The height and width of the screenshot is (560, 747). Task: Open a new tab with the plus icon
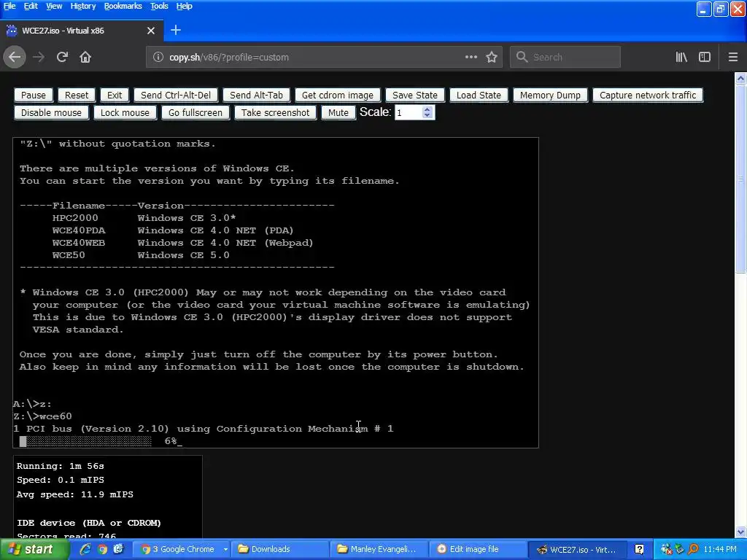point(176,31)
